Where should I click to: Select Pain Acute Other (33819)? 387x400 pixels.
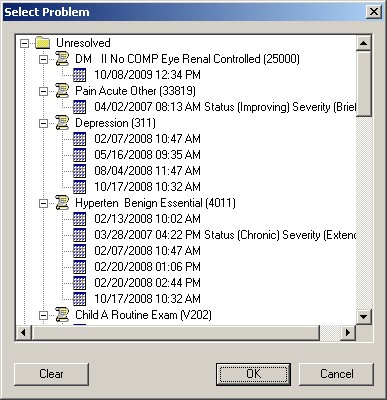135,91
